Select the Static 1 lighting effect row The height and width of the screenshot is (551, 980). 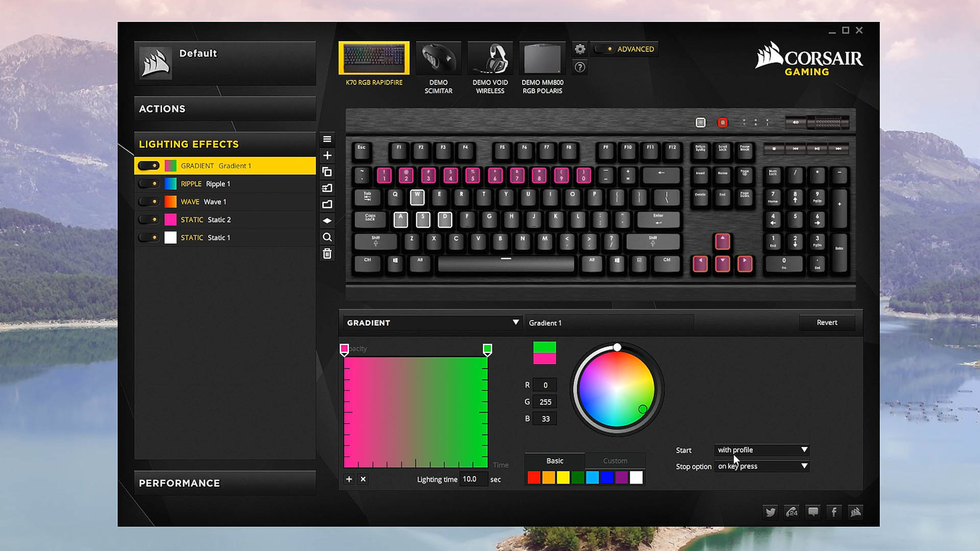coord(225,237)
